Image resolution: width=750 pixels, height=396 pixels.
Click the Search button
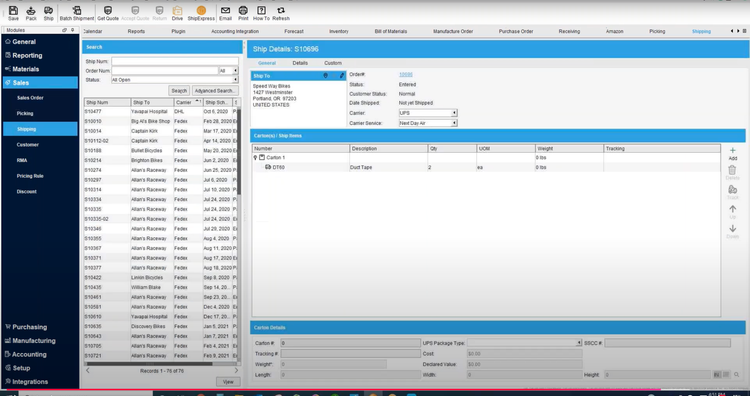point(179,91)
